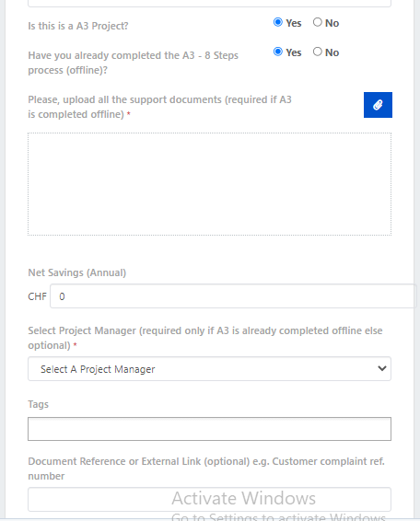Click the 'Is this is a A3 Project?' label
420x521 pixels.
click(78, 26)
